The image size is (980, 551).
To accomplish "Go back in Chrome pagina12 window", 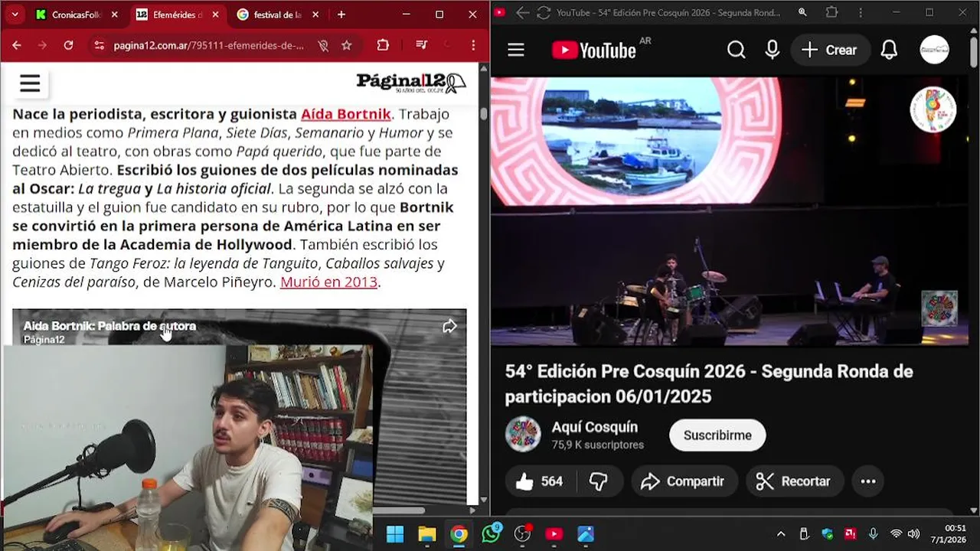I will coord(17,45).
